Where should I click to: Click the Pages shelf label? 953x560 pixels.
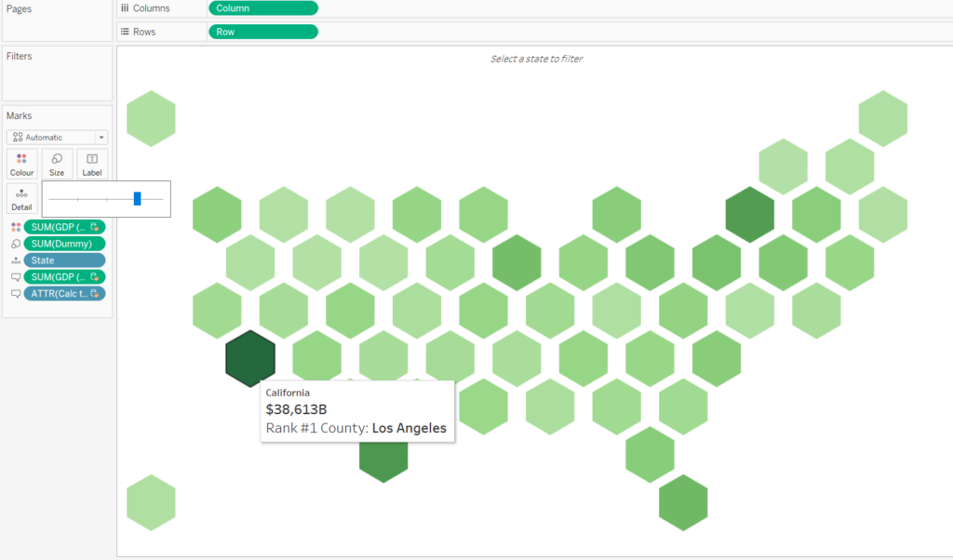coord(19,9)
